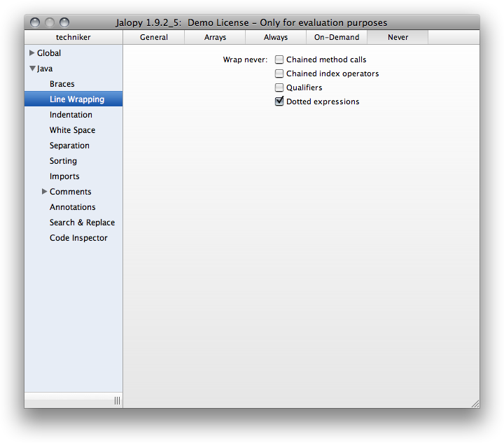Select Line Wrapping in sidebar

pyautogui.click(x=73, y=99)
